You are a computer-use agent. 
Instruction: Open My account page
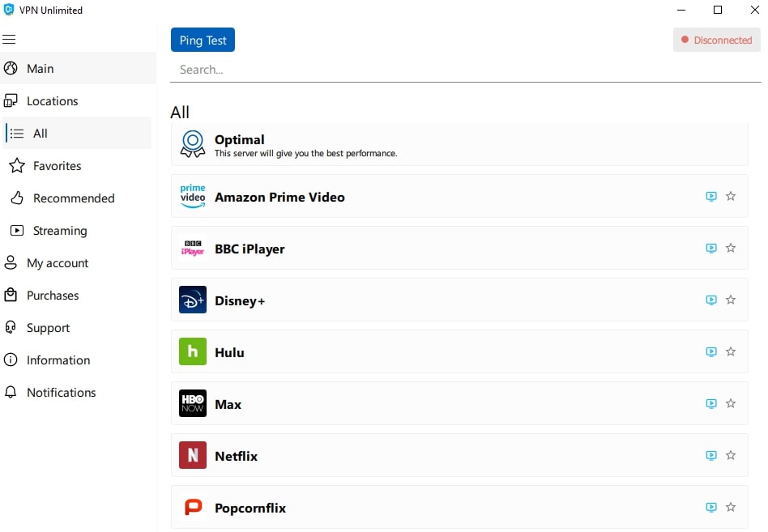[79, 263]
